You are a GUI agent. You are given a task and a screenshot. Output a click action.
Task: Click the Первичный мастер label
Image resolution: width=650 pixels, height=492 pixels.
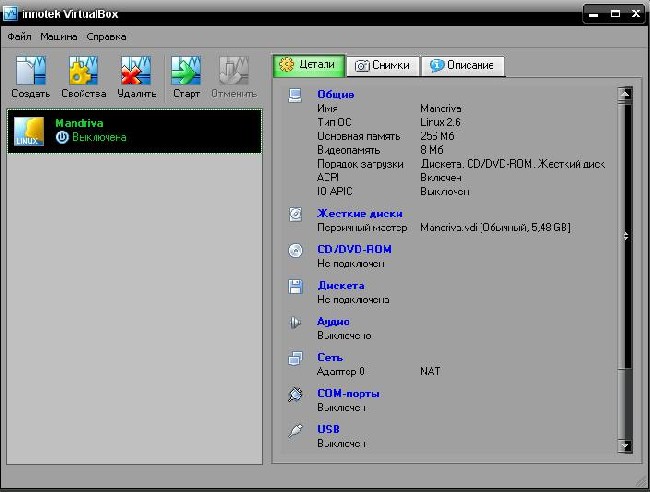coord(362,228)
